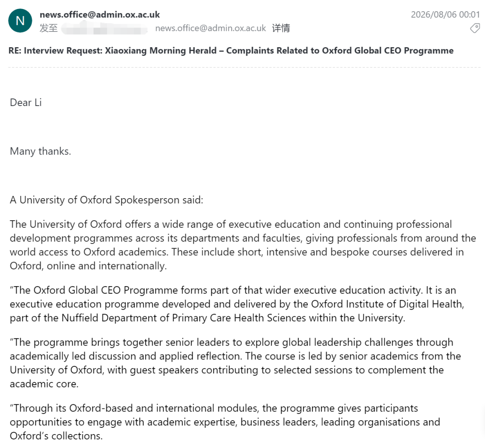Click the phrase academic core
The width and height of the screenshot is (485, 448).
pyautogui.click(x=44, y=384)
